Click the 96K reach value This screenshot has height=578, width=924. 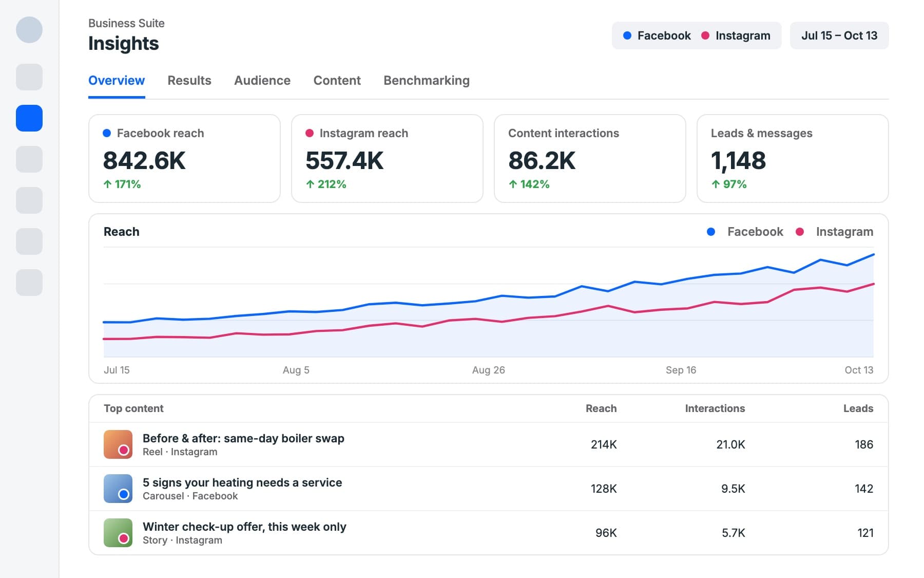pos(606,533)
